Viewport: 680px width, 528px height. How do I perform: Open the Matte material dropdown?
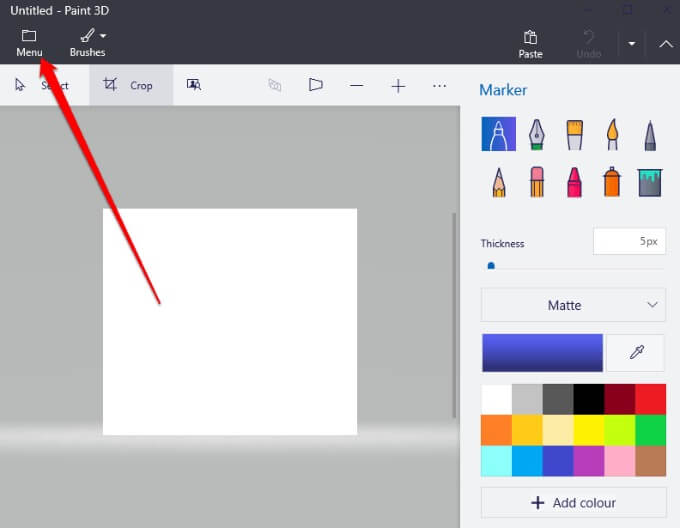point(573,305)
